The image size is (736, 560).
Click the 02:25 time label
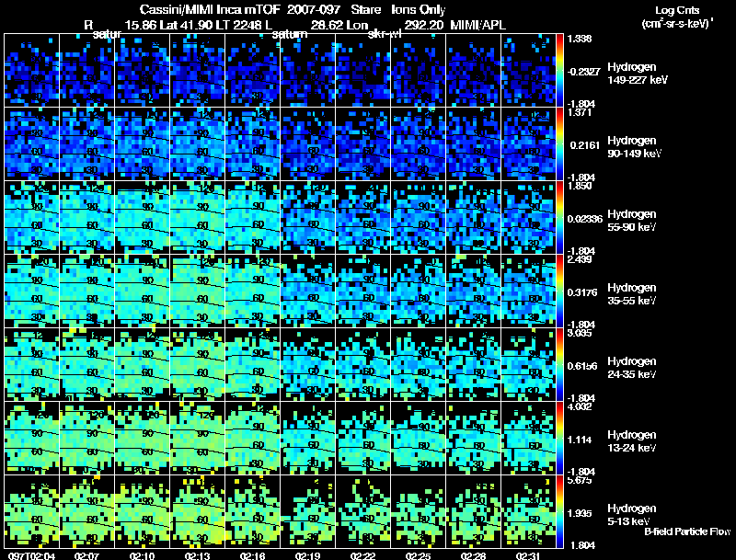pyautogui.click(x=418, y=556)
